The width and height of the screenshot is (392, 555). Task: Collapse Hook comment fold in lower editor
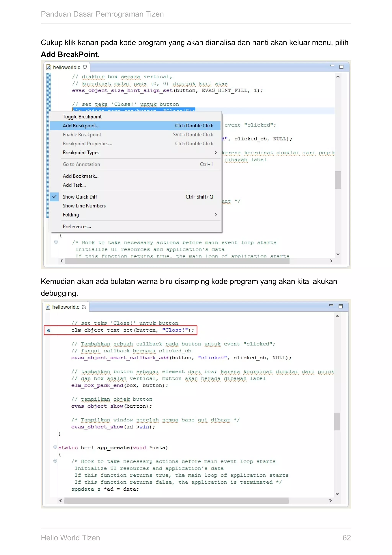(x=55, y=461)
